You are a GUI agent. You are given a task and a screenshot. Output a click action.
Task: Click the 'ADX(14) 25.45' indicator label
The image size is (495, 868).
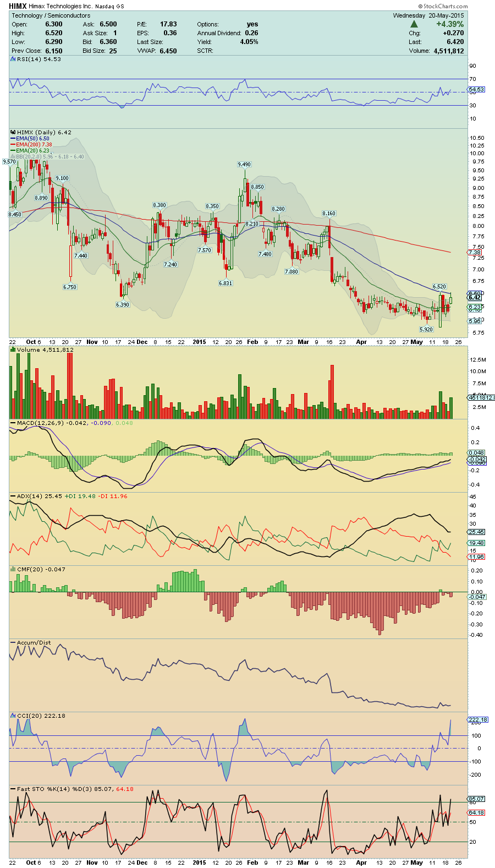point(40,496)
